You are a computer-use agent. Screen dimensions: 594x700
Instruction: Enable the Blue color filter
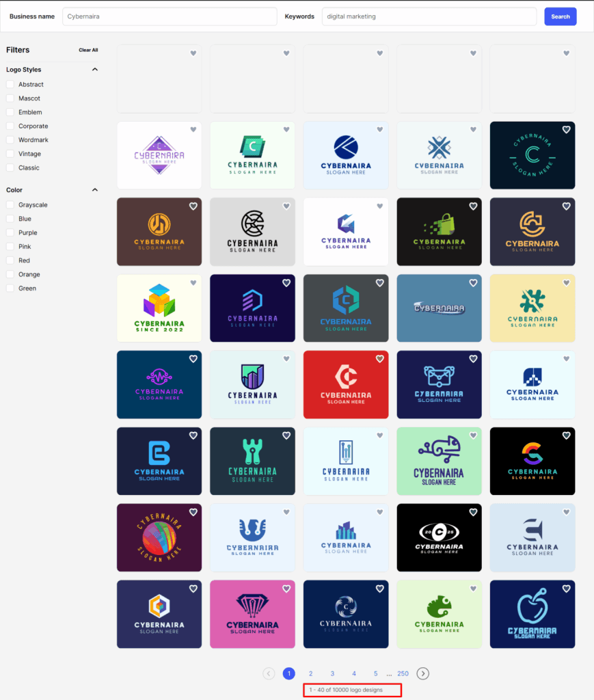pos(10,218)
